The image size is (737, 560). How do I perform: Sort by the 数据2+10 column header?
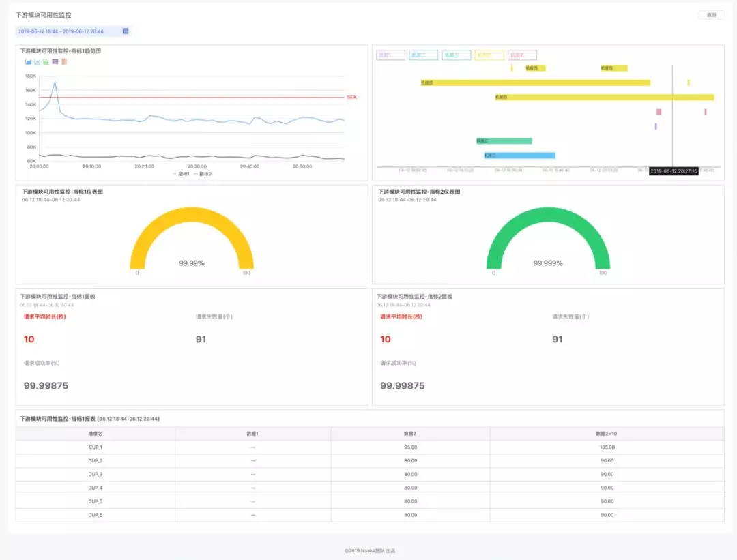click(607, 434)
